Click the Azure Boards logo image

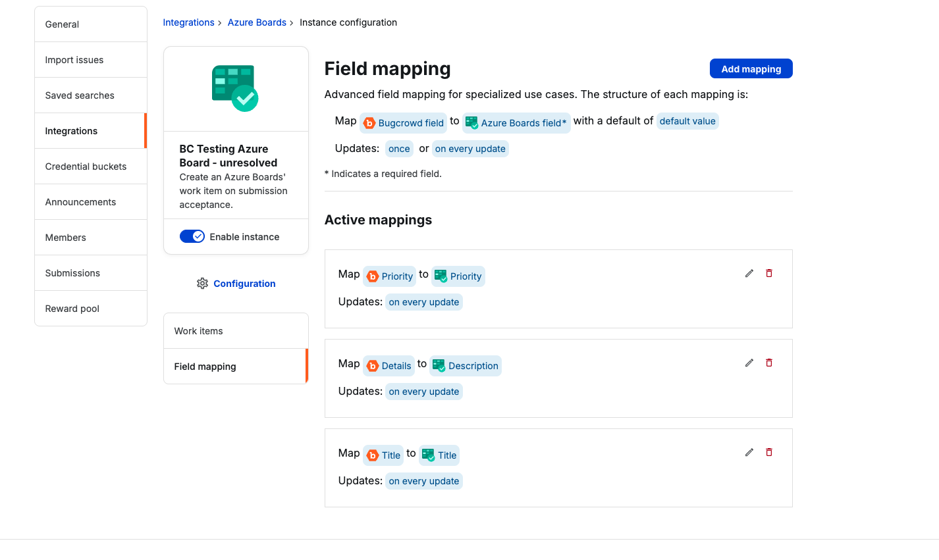click(x=235, y=89)
